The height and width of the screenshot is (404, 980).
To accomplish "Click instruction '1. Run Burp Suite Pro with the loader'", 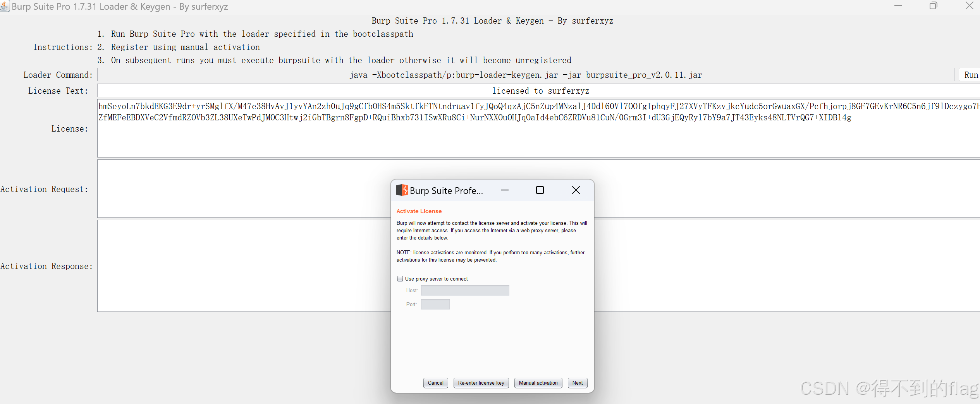I will coord(255,34).
